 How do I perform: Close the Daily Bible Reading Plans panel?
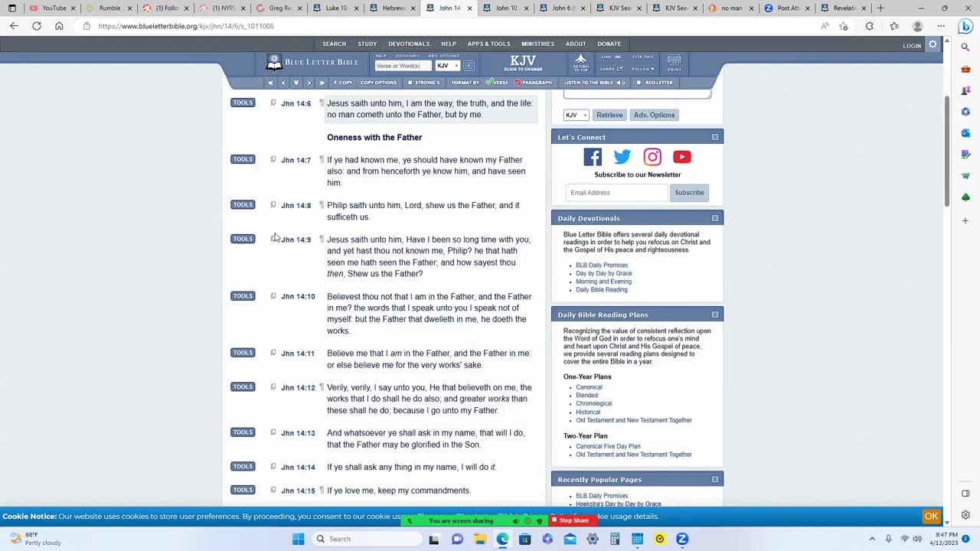(x=715, y=315)
